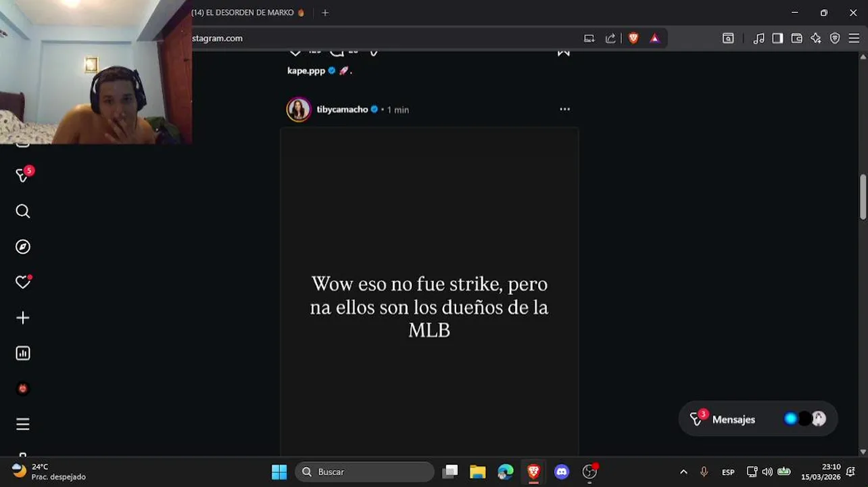This screenshot has width=868, height=487.
Task: Click taskbar Buscar search box
Action: tap(365, 472)
